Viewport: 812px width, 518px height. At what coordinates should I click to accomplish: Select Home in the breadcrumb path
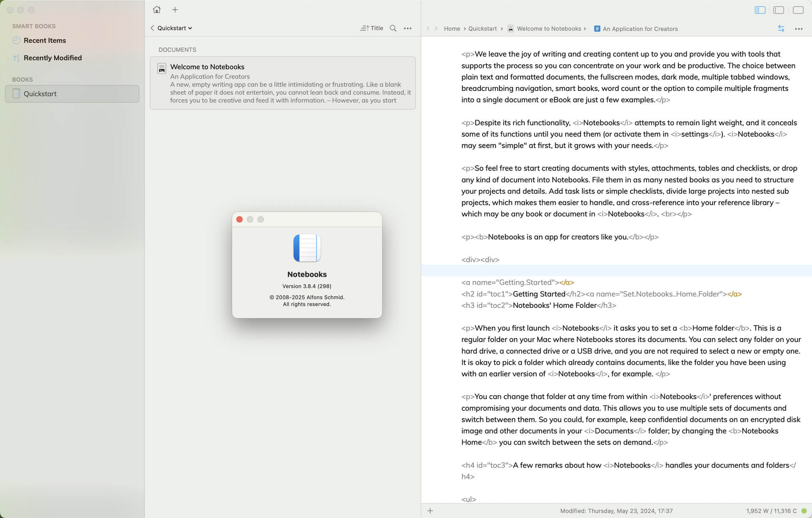[x=452, y=28]
